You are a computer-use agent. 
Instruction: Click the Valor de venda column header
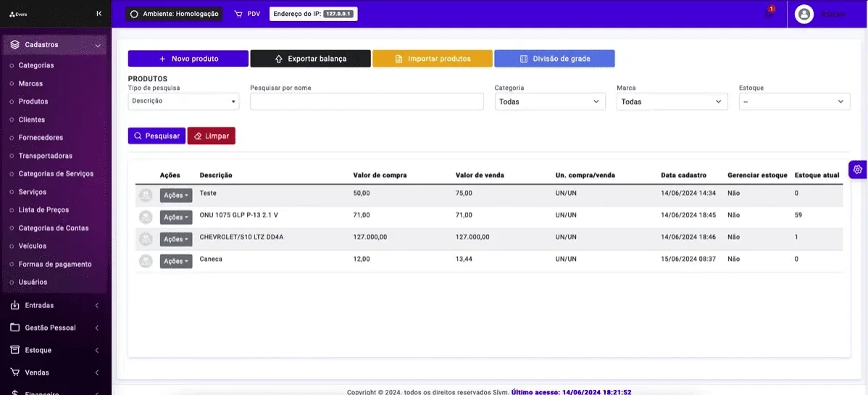[x=480, y=175]
